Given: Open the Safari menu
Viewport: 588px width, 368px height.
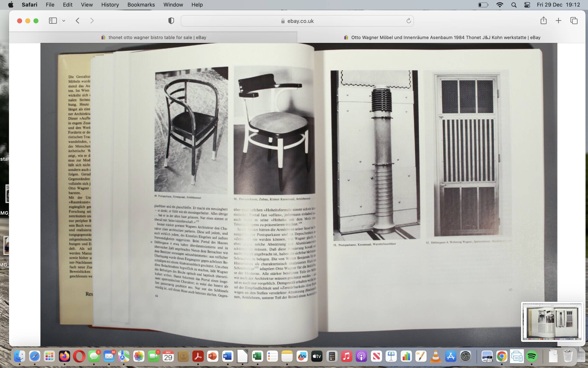Looking at the screenshot, I should coord(29,5).
